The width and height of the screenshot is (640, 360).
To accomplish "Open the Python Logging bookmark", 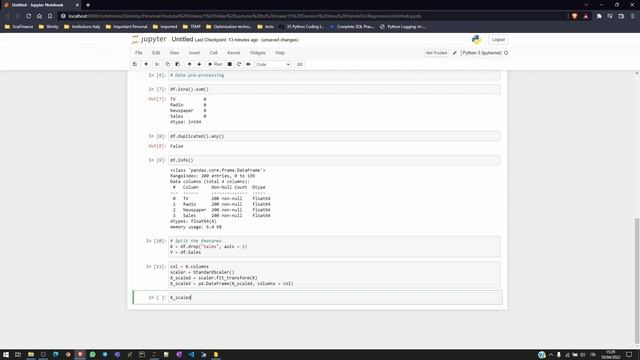I will point(403,27).
